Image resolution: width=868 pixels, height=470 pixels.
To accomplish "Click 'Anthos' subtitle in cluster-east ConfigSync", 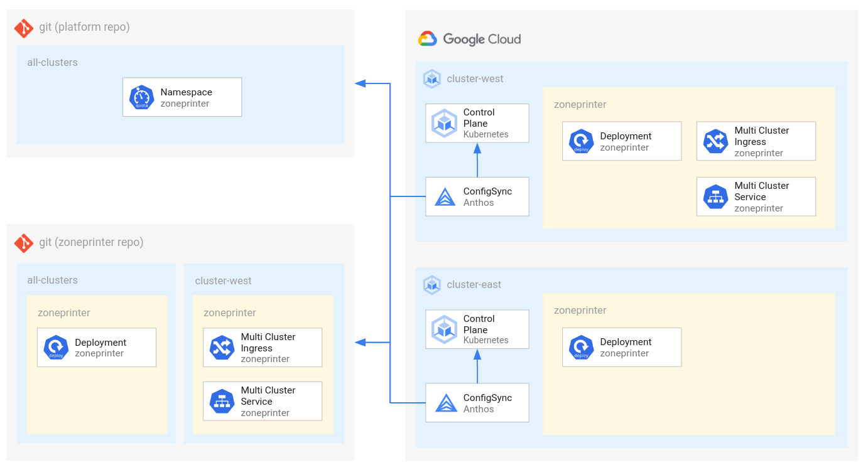I will [x=479, y=409].
